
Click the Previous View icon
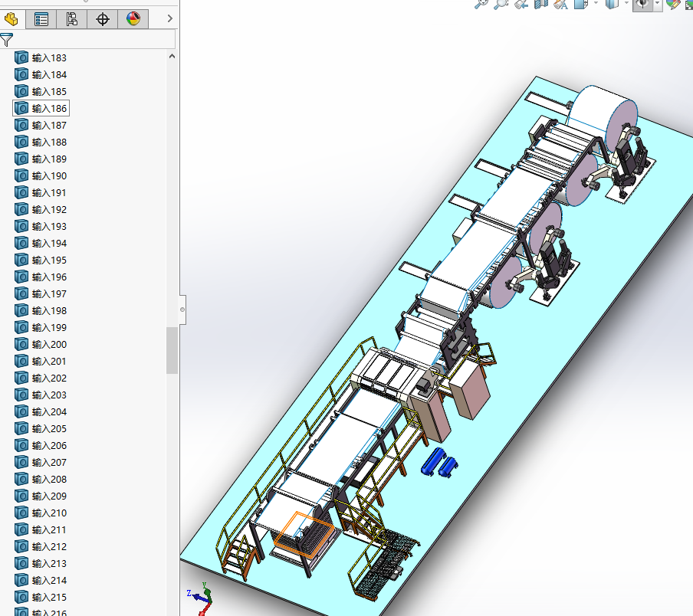521,4
